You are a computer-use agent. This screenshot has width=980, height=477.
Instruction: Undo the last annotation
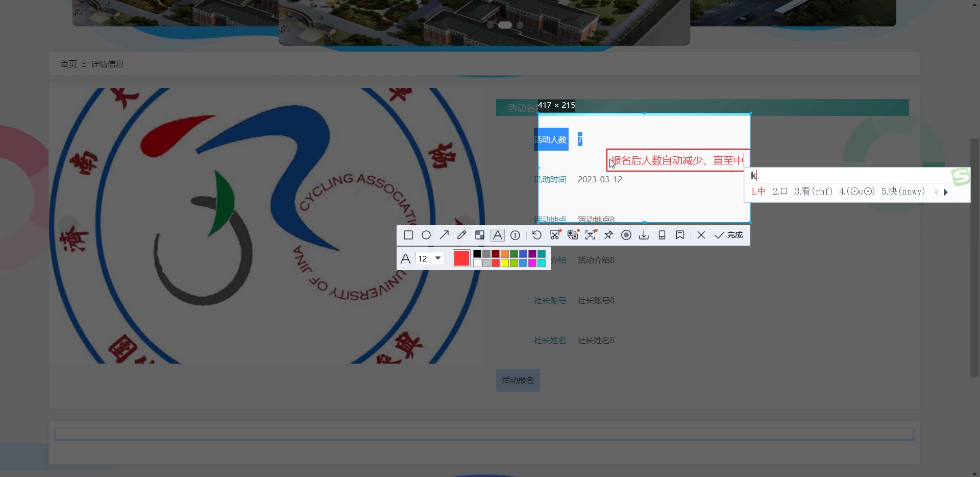point(537,235)
